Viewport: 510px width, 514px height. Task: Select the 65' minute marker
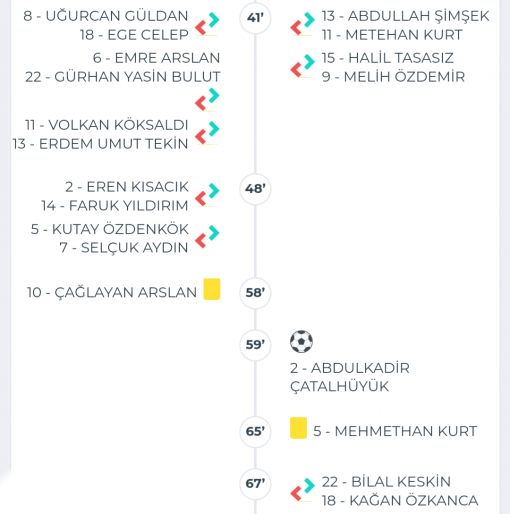click(x=255, y=432)
